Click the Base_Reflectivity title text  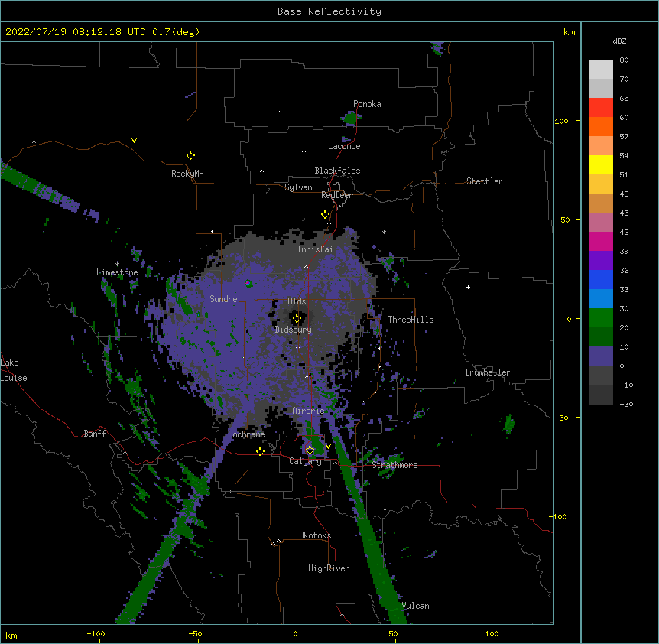pos(329,11)
